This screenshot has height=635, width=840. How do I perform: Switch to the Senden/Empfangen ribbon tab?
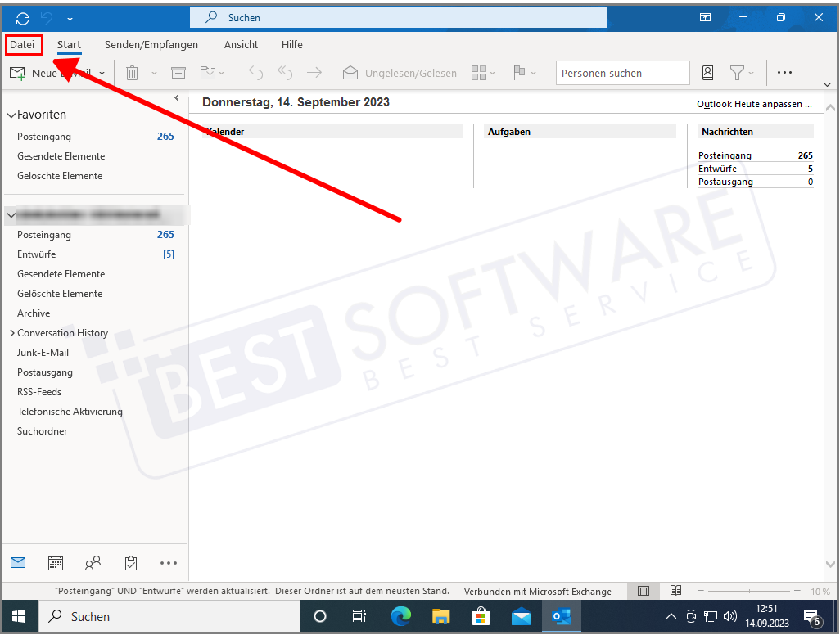[x=151, y=44]
